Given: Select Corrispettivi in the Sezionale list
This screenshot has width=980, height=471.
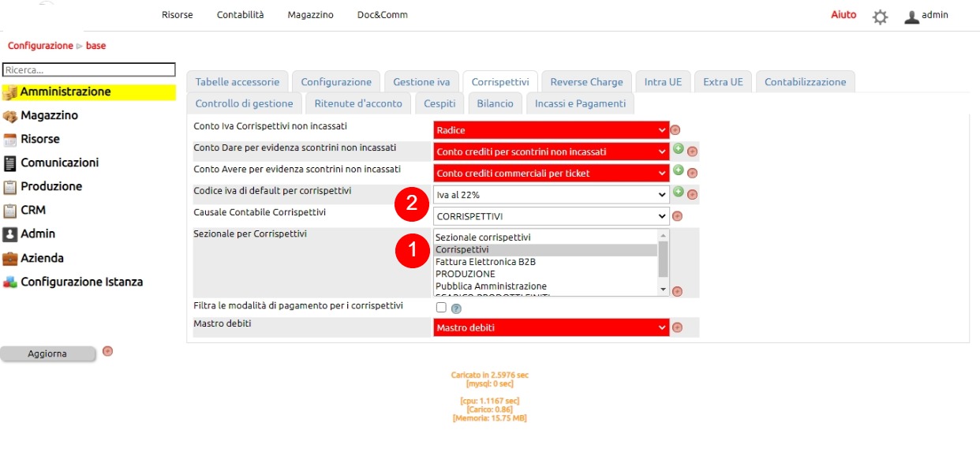Looking at the screenshot, I should 546,250.
